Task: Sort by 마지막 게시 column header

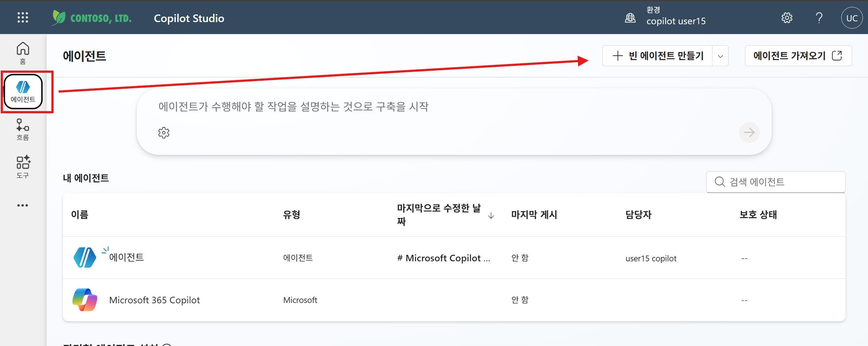Action: (534, 215)
